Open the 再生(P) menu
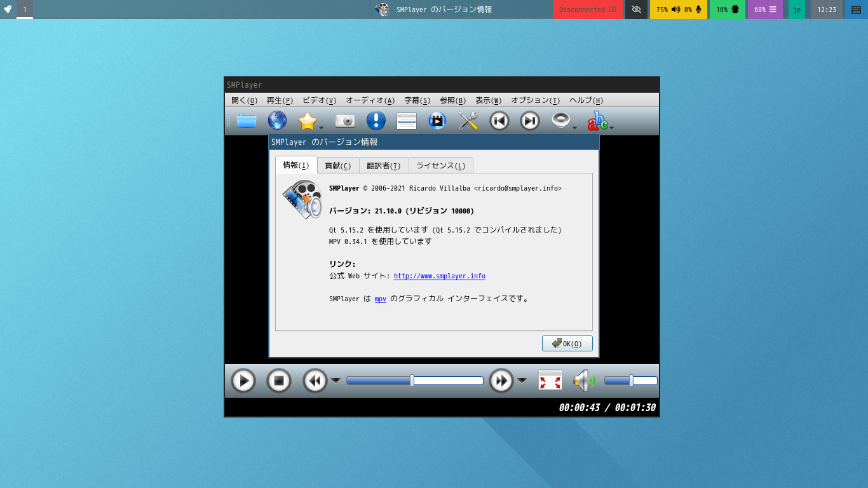This screenshot has width=868, height=488. point(280,100)
